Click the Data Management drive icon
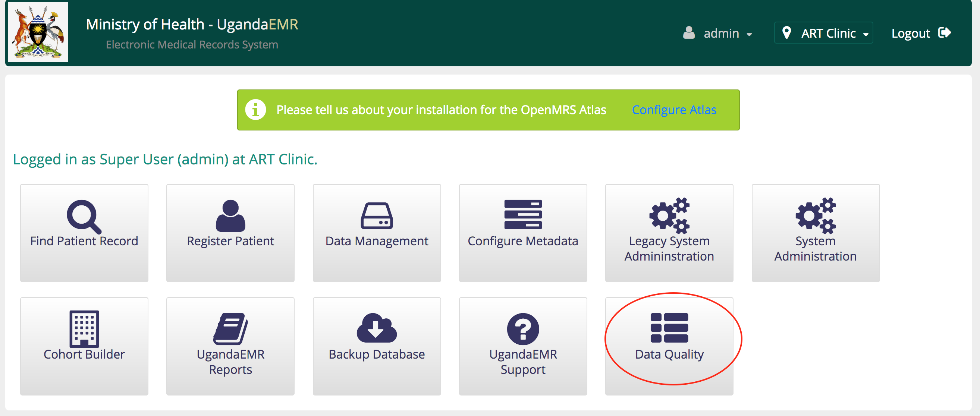Viewport: 980px width, 416px height. pyautogui.click(x=377, y=215)
